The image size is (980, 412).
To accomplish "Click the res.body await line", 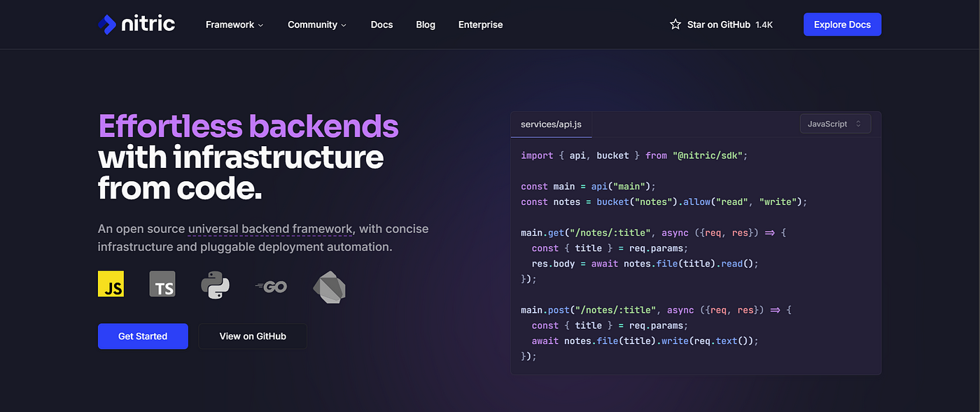I will point(645,264).
